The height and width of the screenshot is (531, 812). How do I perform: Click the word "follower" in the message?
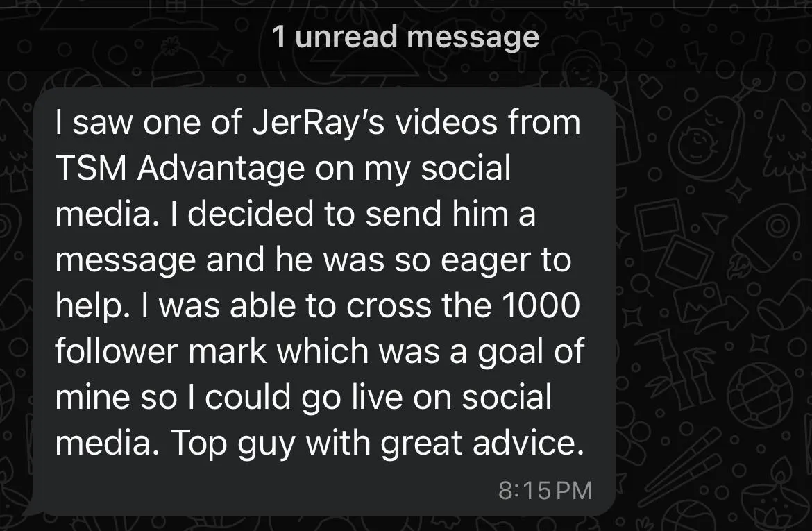pyautogui.click(x=117, y=351)
